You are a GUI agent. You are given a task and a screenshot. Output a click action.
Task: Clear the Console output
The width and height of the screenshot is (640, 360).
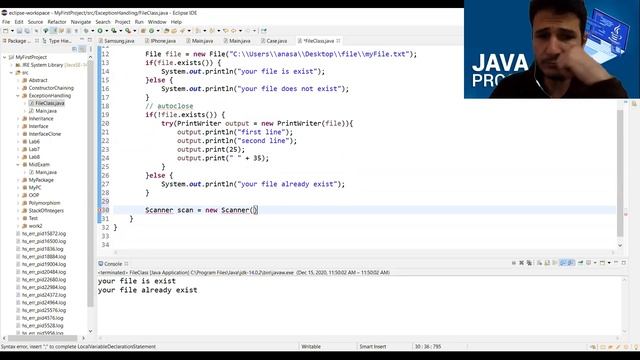539,263
